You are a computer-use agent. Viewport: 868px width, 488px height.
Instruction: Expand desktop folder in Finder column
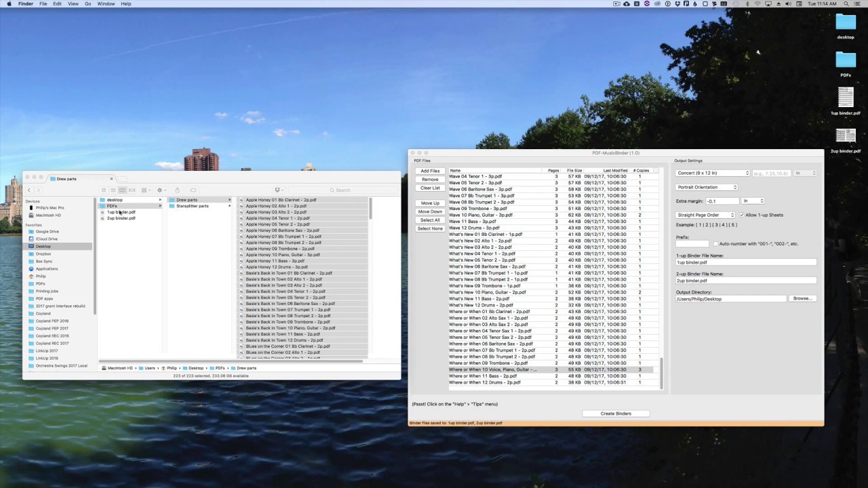pyautogui.click(x=161, y=200)
